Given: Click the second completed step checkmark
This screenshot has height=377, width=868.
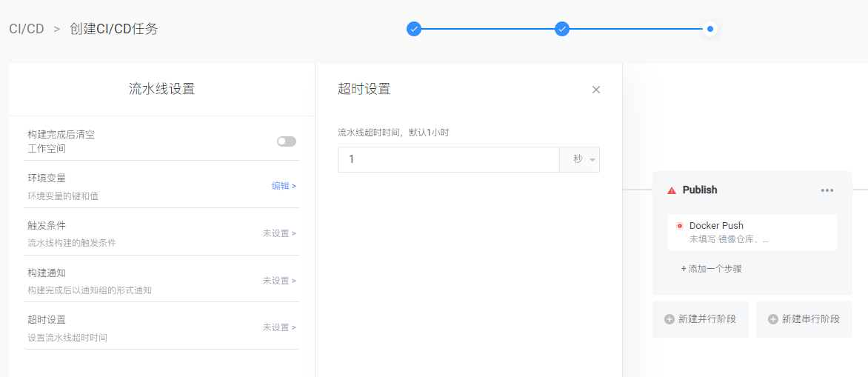Looking at the screenshot, I should click(x=562, y=29).
